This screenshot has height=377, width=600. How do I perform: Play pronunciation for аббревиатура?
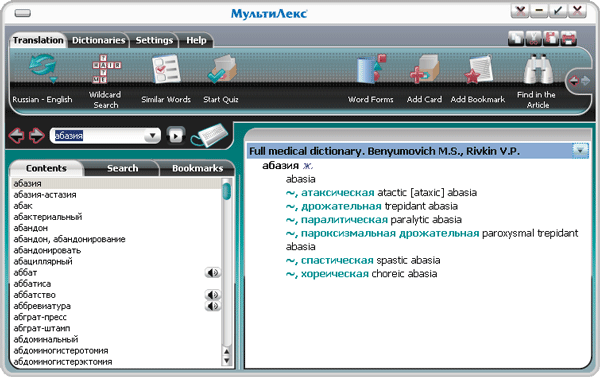tap(212, 306)
